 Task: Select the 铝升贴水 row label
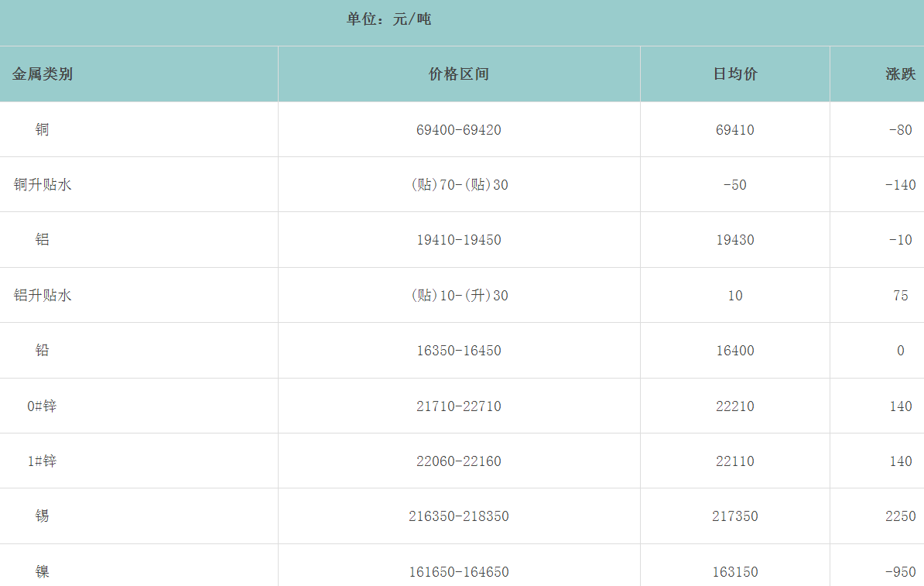[43, 296]
